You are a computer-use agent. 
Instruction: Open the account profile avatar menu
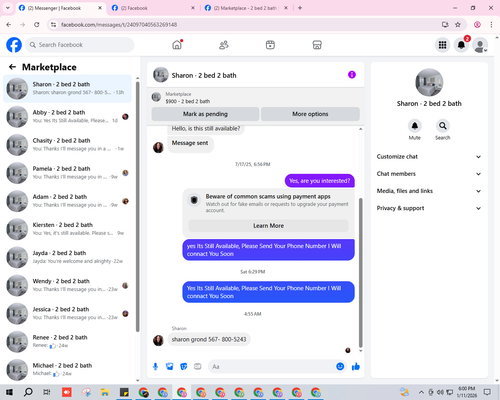coord(480,45)
